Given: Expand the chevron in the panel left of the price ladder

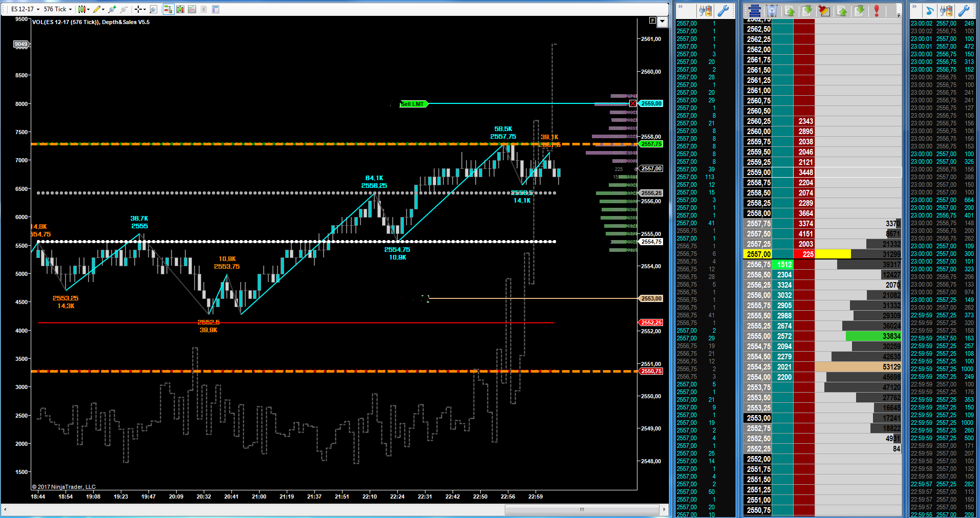Looking at the screenshot, I should pyautogui.click(x=680, y=7).
